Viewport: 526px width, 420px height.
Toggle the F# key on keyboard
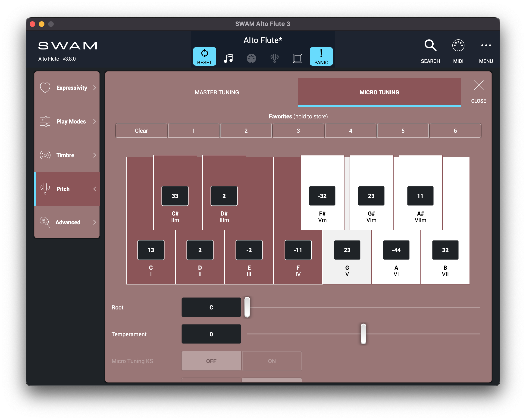pyautogui.click(x=322, y=171)
